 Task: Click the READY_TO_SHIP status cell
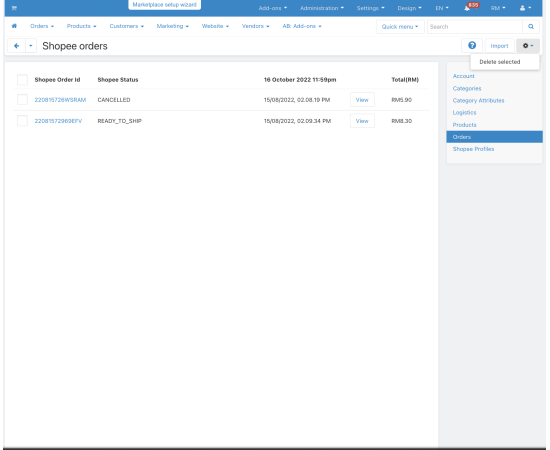click(119, 121)
